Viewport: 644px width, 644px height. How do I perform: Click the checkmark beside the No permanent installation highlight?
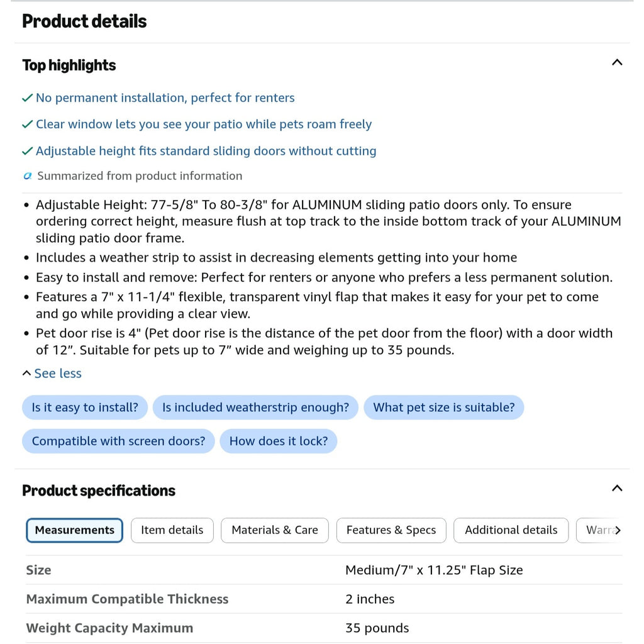pyautogui.click(x=27, y=97)
